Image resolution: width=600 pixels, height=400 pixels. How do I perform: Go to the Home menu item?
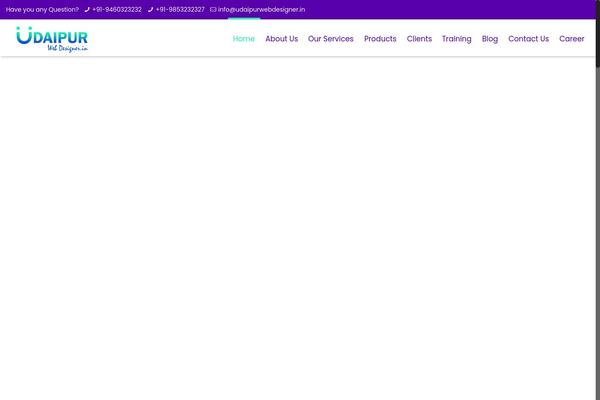pyautogui.click(x=244, y=39)
